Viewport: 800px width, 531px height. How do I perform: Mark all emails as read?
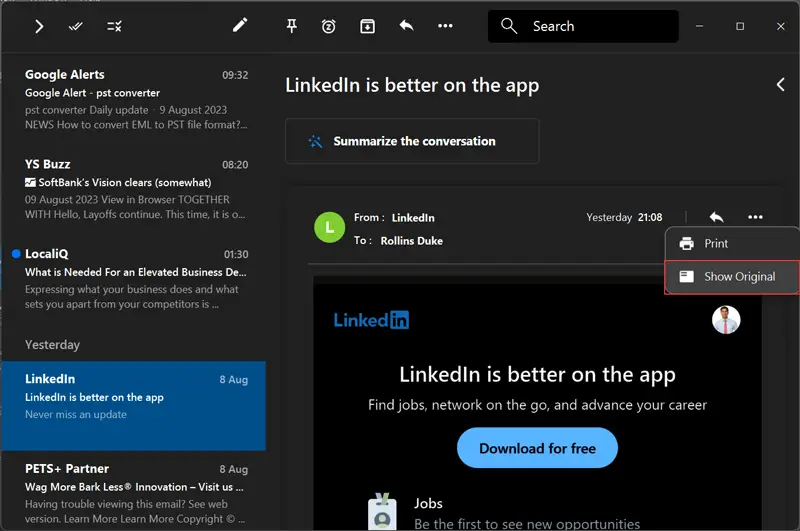(76, 26)
